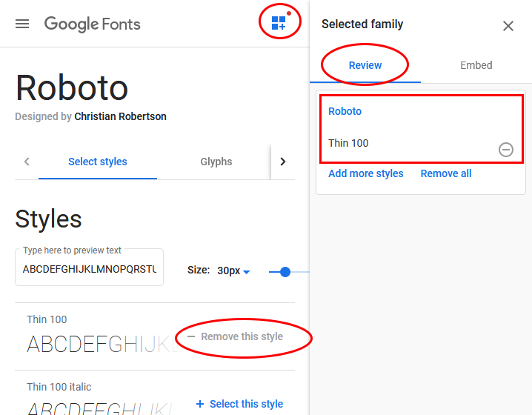Remove Thin 100 using minus circle icon
Screen dimensions: 532x415
(506, 150)
